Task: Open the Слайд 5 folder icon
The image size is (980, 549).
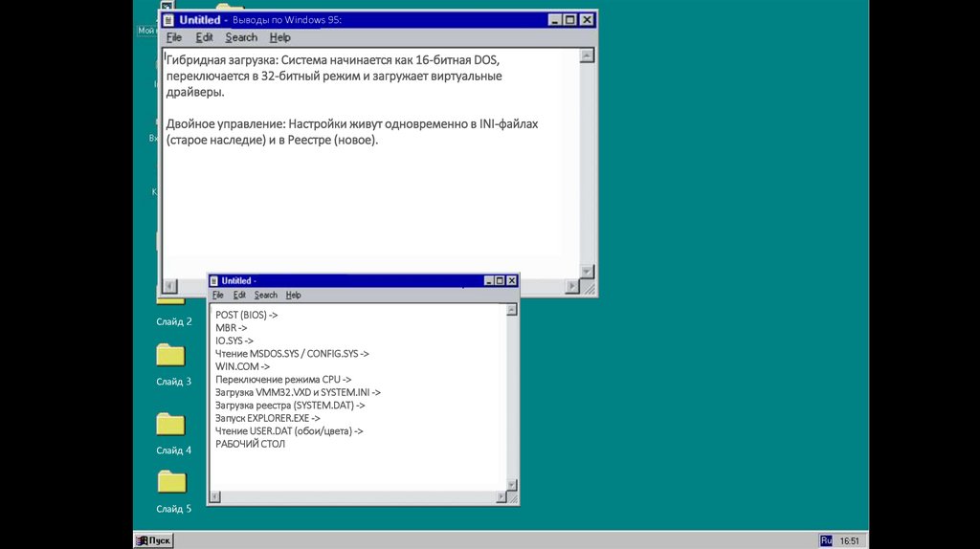Action: pyautogui.click(x=172, y=481)
